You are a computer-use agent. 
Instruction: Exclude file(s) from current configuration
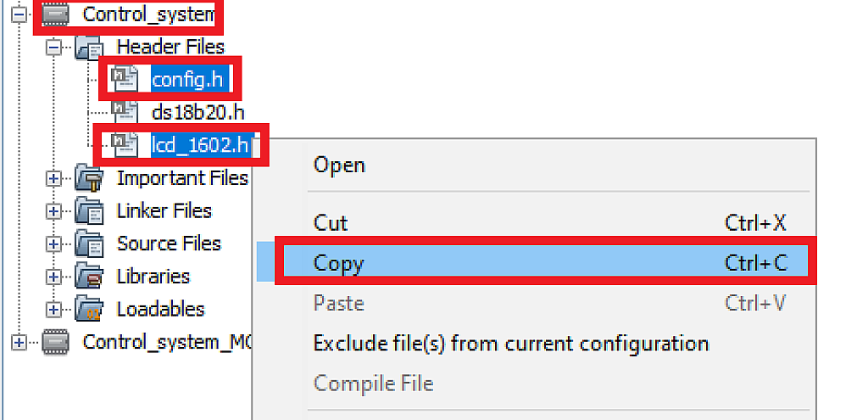[x=510, y=344]
